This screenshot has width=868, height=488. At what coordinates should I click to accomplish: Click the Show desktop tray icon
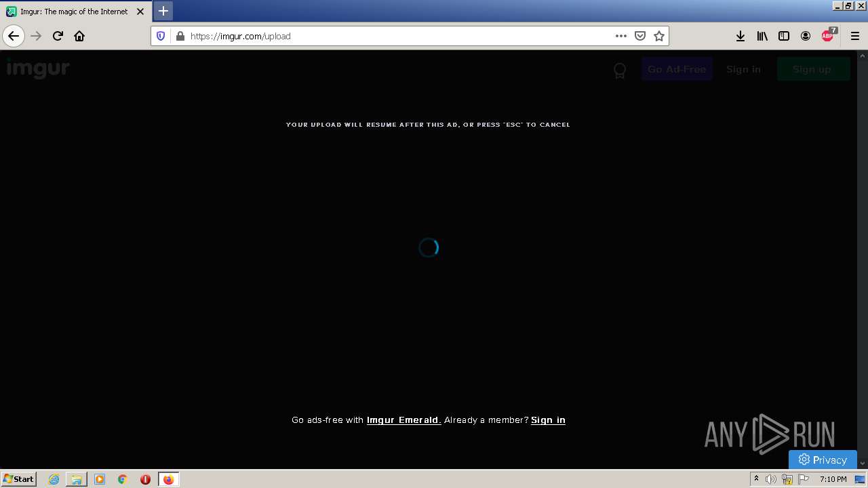click(860, 479)
